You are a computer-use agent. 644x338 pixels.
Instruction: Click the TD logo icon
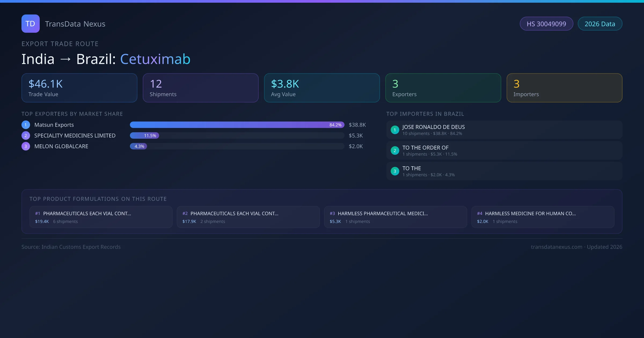(30, 24)
